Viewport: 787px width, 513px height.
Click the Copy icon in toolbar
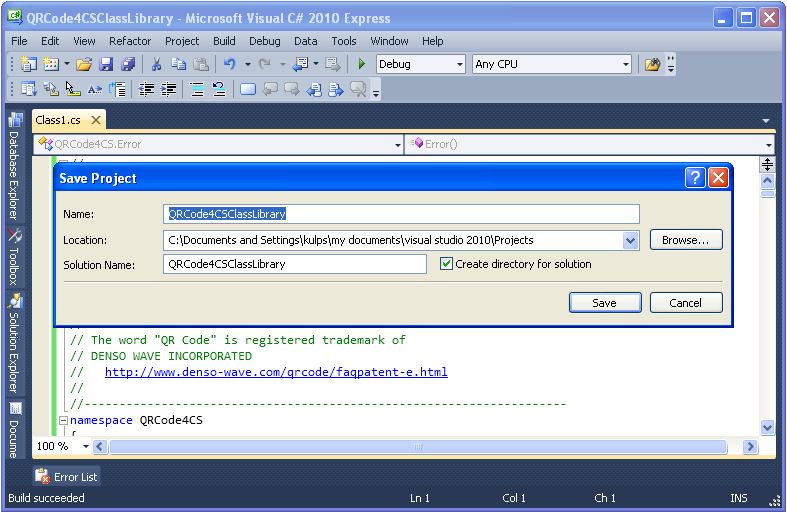coord(179,64)
